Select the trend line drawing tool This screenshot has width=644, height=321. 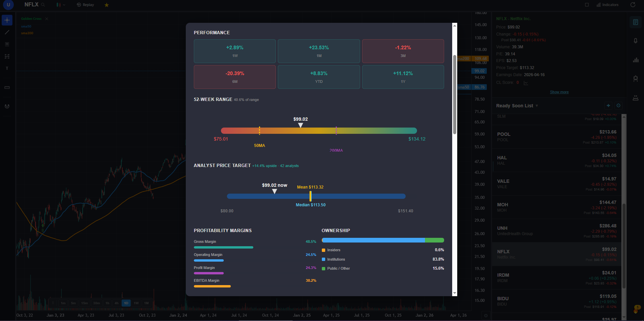coord(7,32)
